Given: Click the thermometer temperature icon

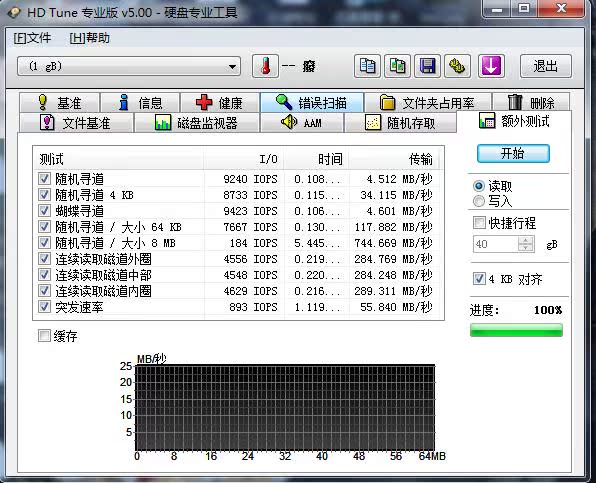Looking at the screenshot, I should (265, 66).
